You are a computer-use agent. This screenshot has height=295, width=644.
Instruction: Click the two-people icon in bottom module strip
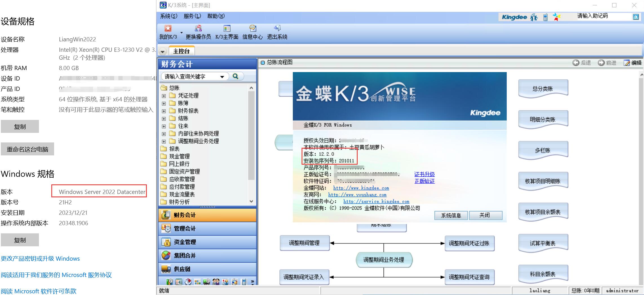(216, 281)
